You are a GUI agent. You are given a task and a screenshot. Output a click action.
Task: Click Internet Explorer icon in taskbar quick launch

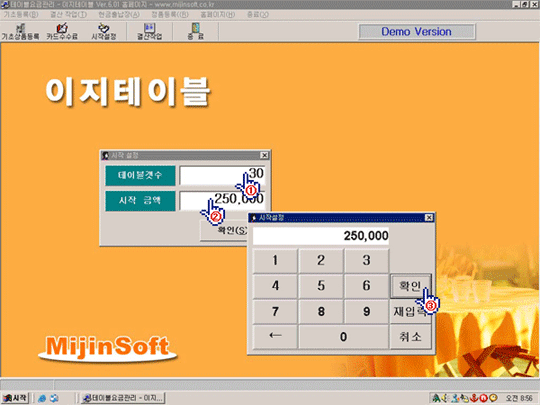click(42, 398)
